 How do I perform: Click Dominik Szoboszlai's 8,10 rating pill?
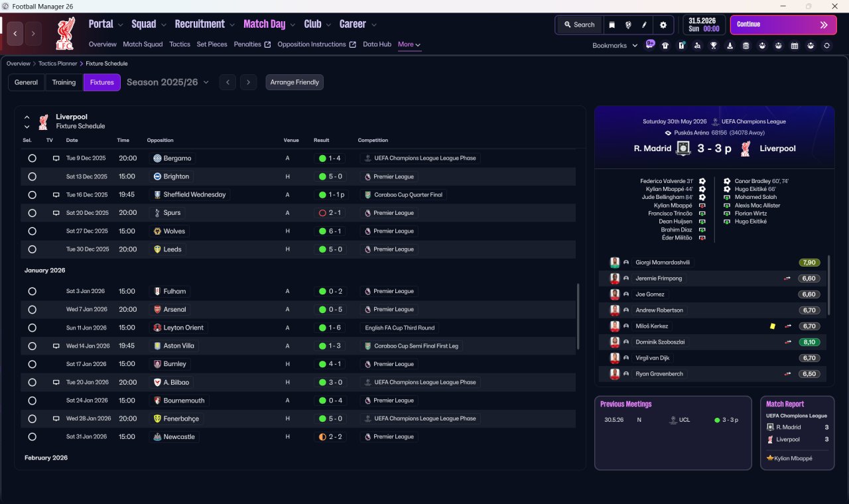809,342
